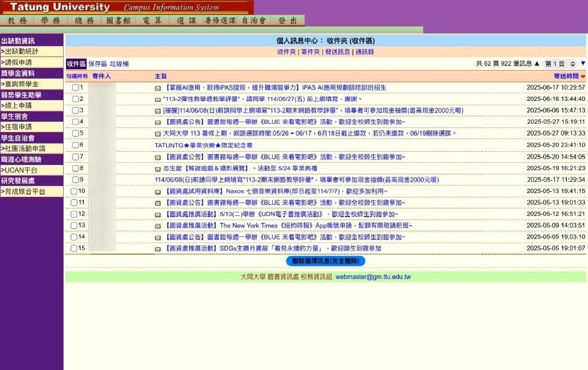Tick the checkbox for message 15
Image resolution: width=588 pixels, height=370 pixels.
[74, 248]
